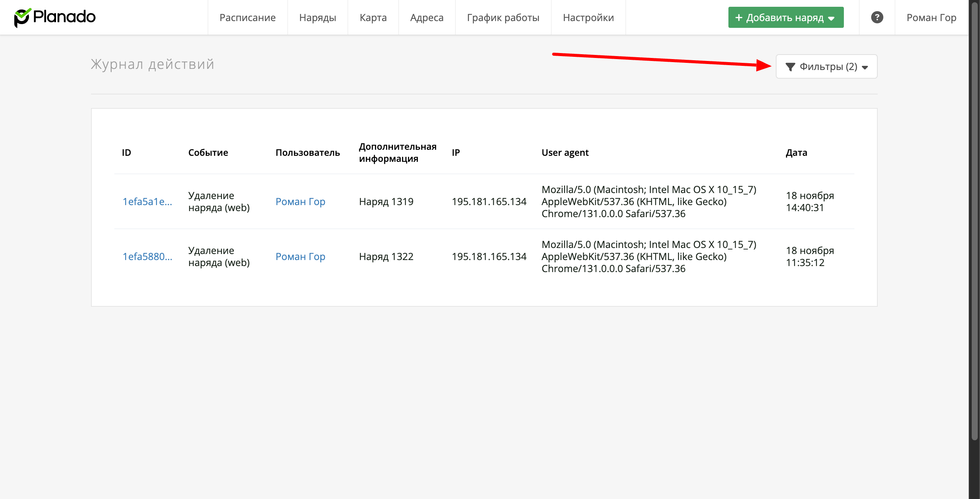
Task: Open the help question mark icon
Action: click(877, 18)
